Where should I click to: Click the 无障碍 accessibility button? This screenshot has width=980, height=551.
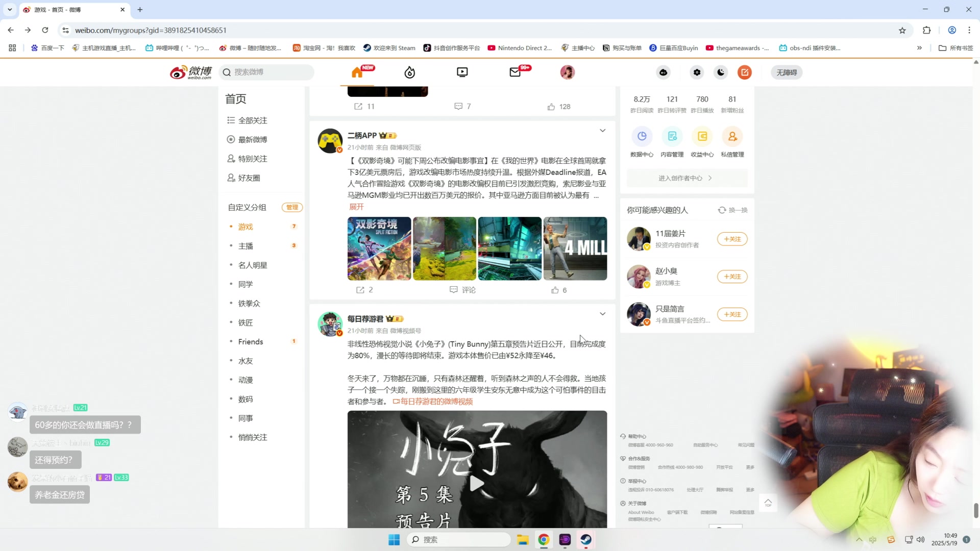point(787,72)
